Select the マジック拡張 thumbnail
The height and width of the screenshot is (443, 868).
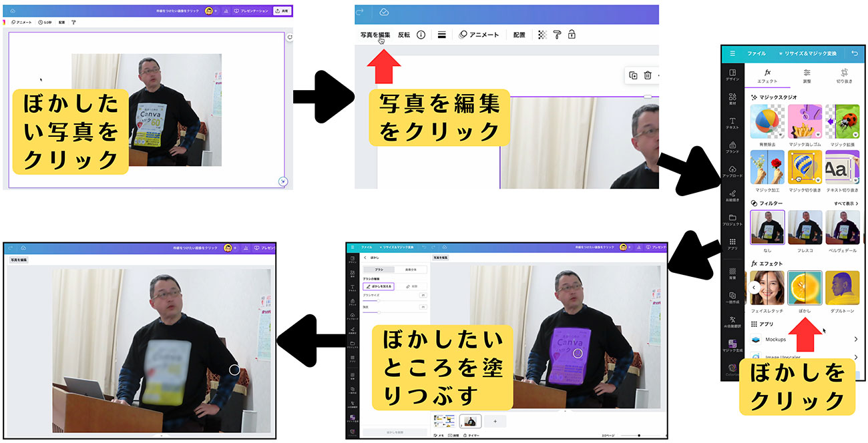tap(842, 121)
